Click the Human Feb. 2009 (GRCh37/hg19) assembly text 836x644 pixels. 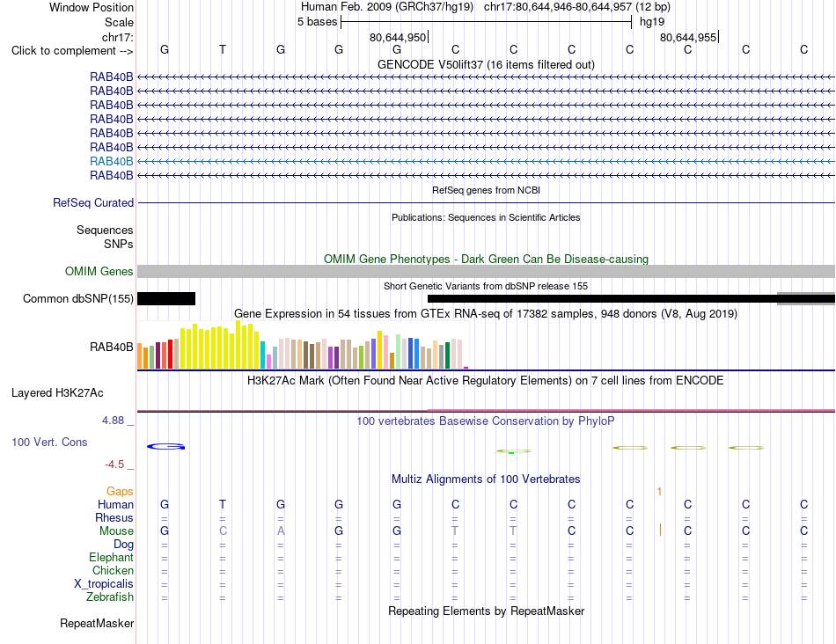tap(386, 7)
